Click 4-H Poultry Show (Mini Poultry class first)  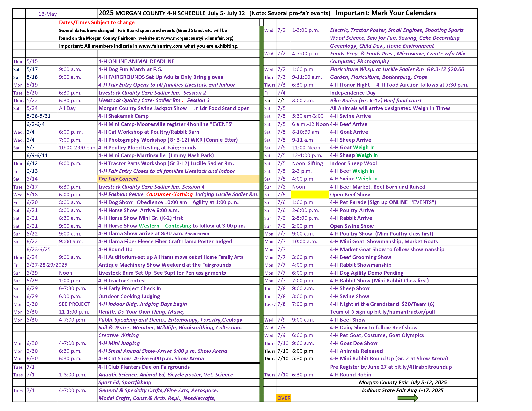[381, 234]
